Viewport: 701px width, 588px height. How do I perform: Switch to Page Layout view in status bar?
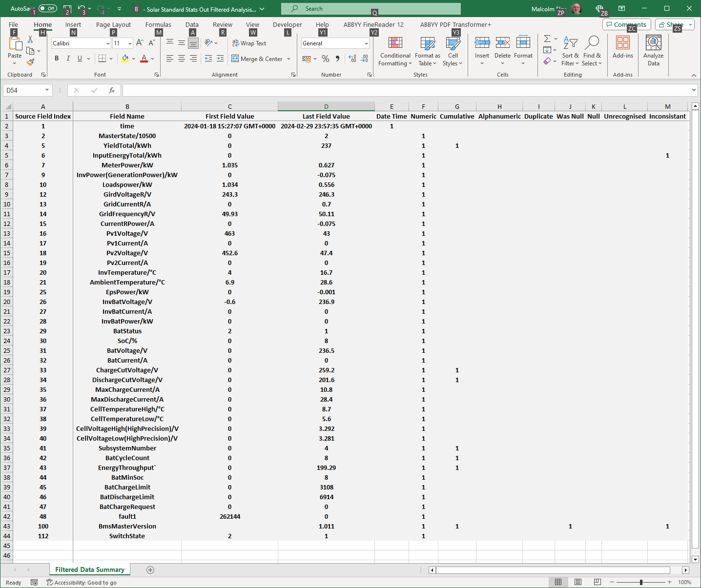[578, 582]
